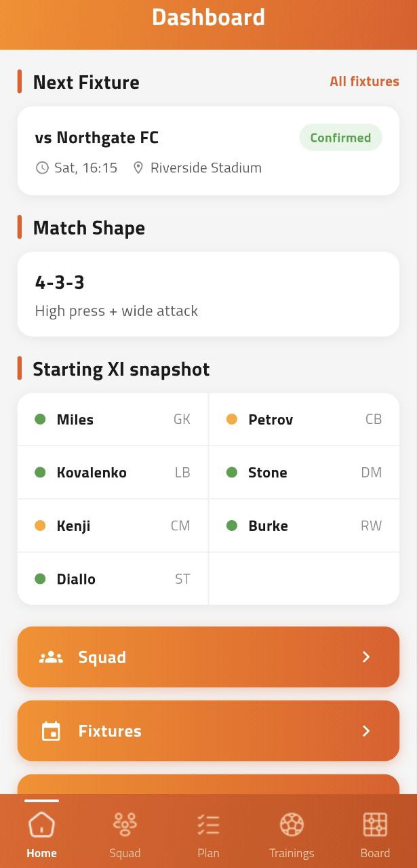Click the team icon on the Squad button
417x868 pixels.
[x=50, y=656]
